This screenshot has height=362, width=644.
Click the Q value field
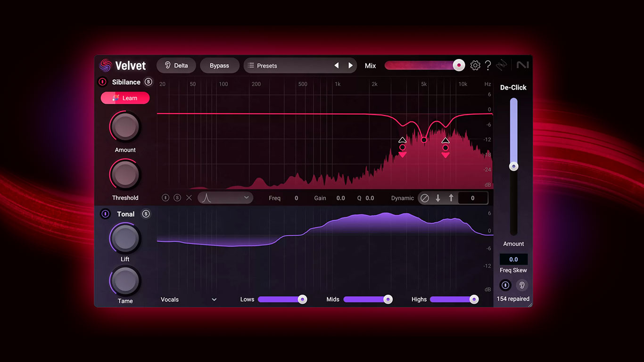click(370, 198)
